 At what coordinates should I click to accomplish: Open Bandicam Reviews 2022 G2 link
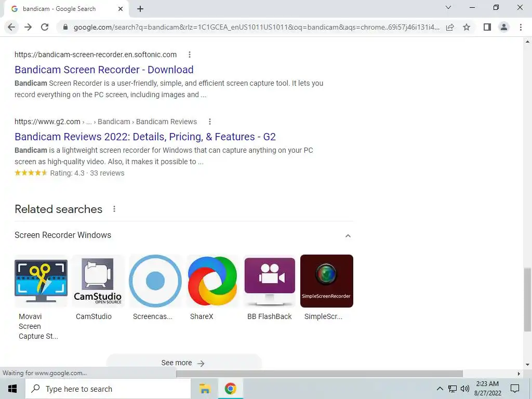(x=145, y=137)
